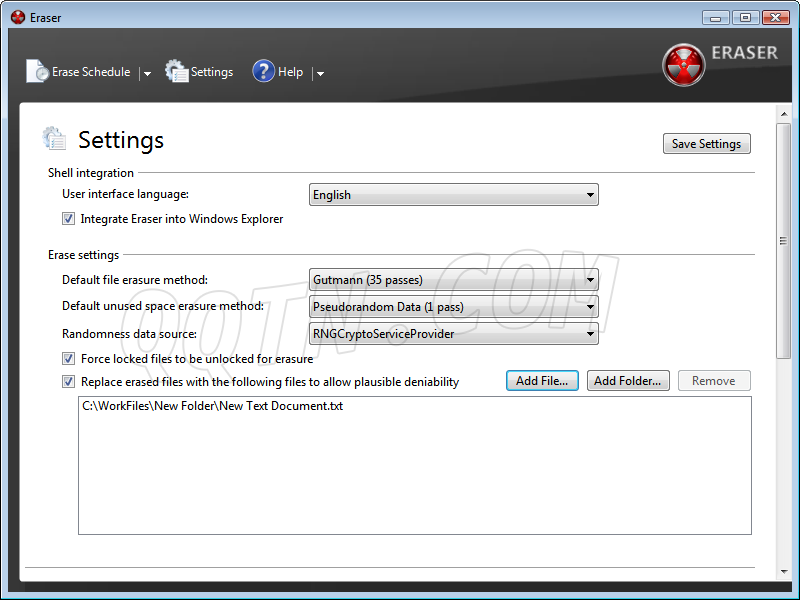Image resolution: width=800 pixels, height=600 pixels.
Task: Click the blue Help question mark icon
Action: pyautogui.click(x=263, y=72)
